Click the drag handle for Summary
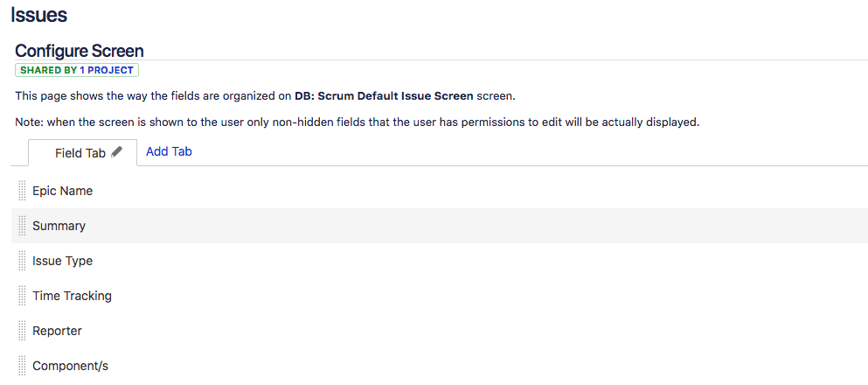868x385 pixels. 22,226
